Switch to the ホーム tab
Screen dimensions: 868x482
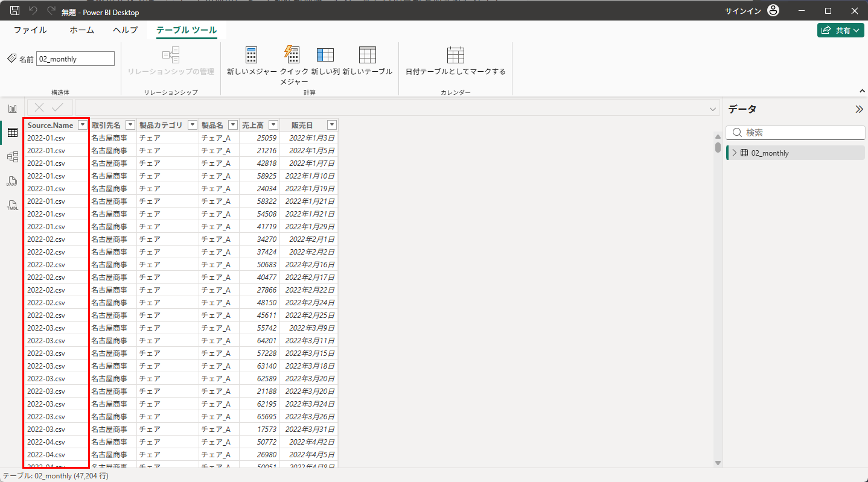click(x=82, y=30)
